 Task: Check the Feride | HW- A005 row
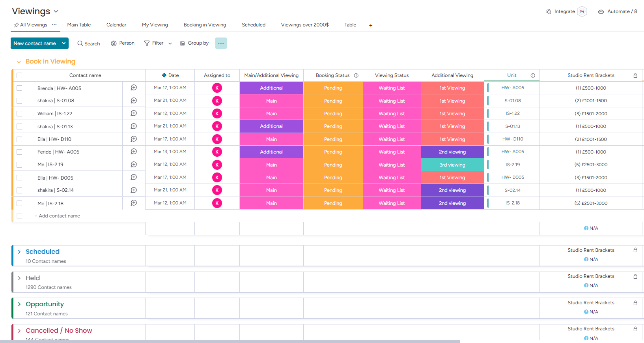19,152
